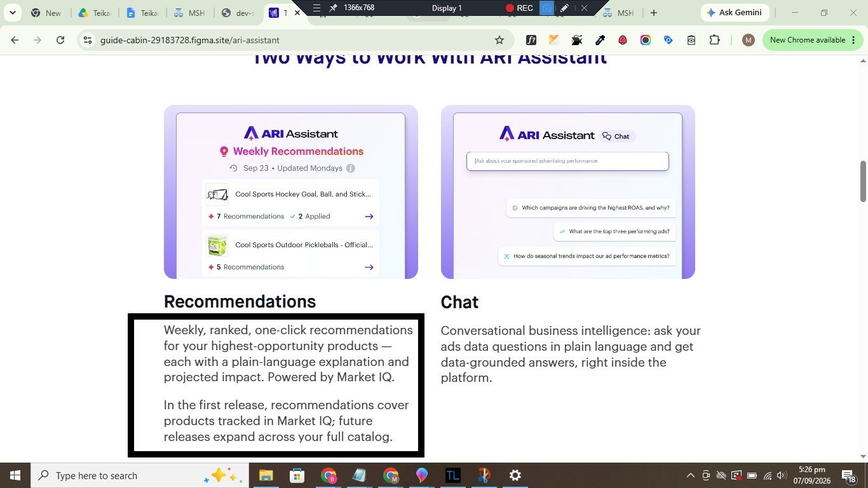The height and width of the screenshot is (488, 868).
Task: Open the profile avatar M in the toolbar
Action: pyautogui.click(x=749, y=40)
